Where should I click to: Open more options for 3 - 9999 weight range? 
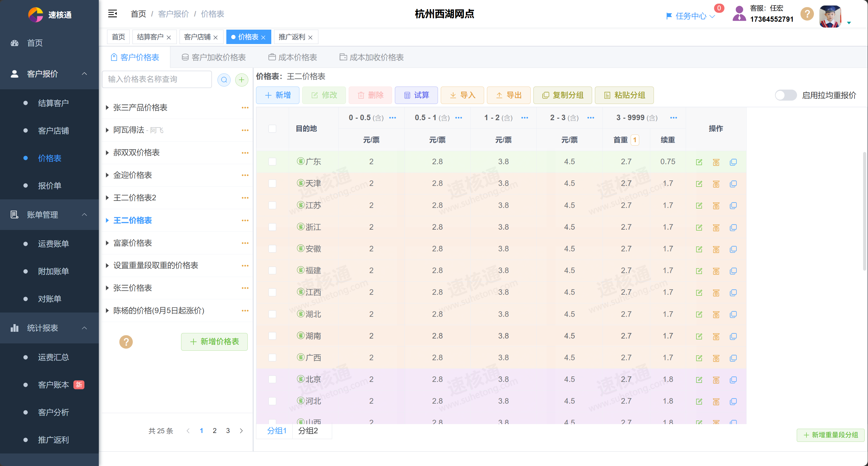[x=673, y=118]
